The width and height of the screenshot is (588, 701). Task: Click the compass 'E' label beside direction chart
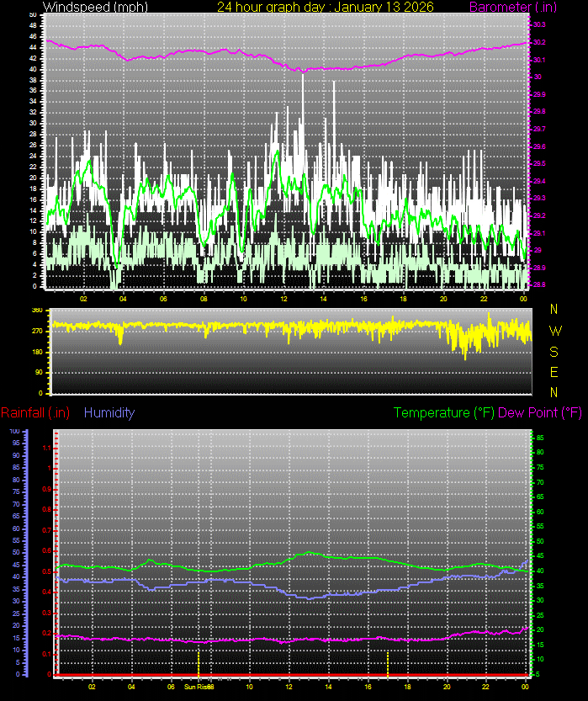[554, 372]
